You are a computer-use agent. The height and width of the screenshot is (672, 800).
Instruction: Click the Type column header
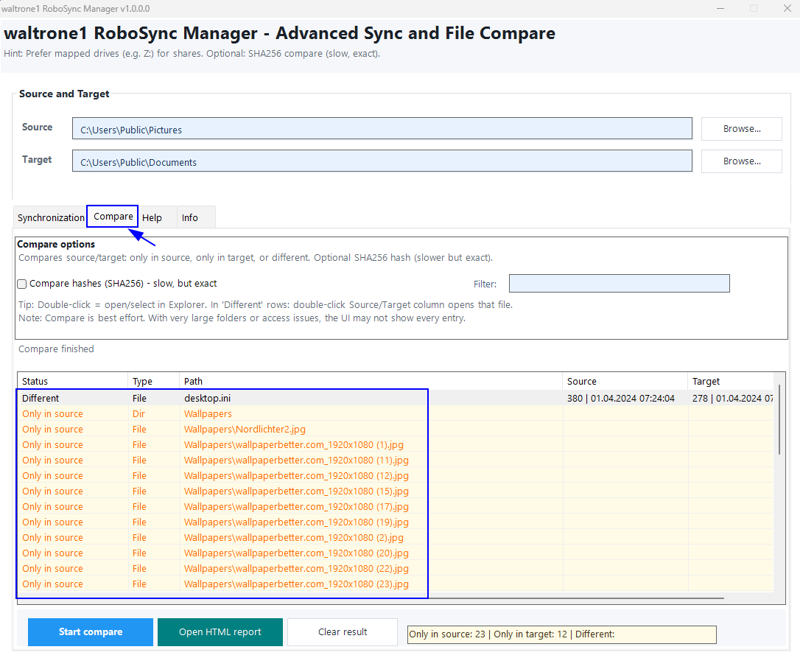pos(153,381)
